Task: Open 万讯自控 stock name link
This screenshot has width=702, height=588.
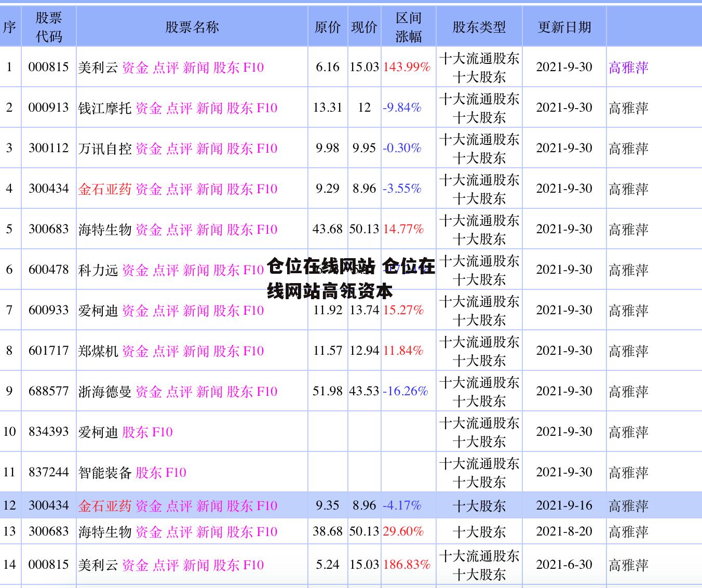Action: click(105, 148)
